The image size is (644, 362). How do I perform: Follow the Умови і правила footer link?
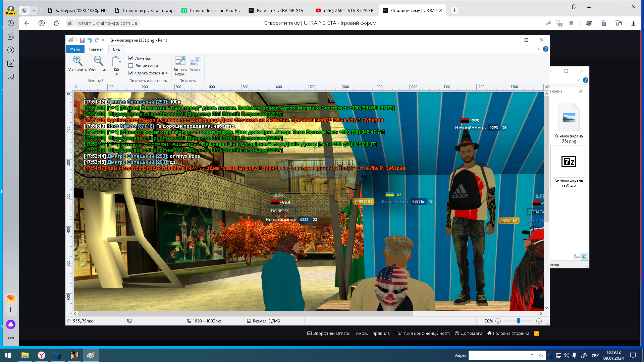(372, 333)
